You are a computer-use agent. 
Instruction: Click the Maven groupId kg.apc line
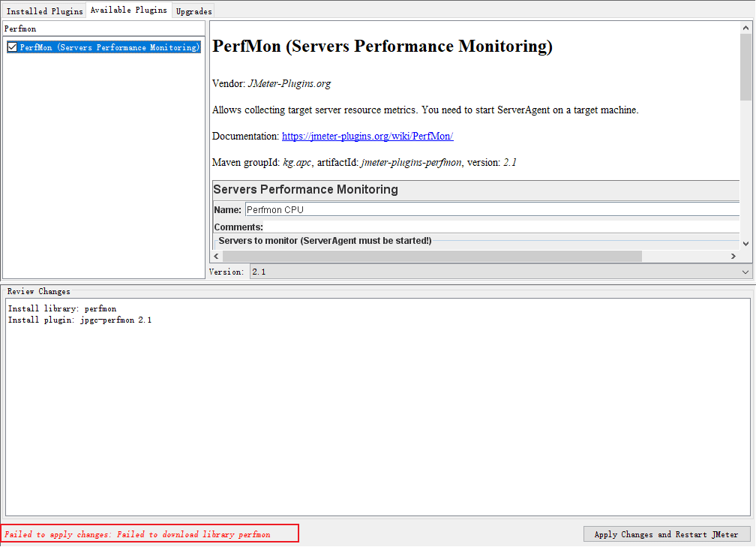(x=364, y=163)
